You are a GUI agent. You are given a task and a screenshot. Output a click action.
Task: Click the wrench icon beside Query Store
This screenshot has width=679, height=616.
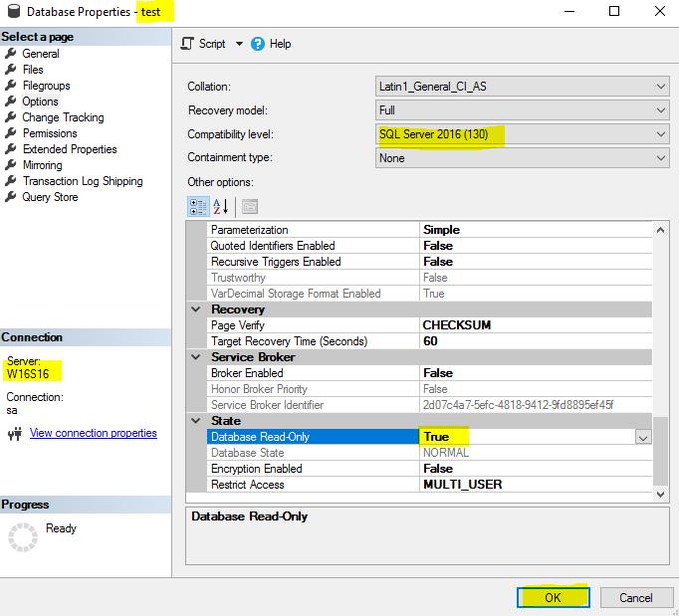11,197
